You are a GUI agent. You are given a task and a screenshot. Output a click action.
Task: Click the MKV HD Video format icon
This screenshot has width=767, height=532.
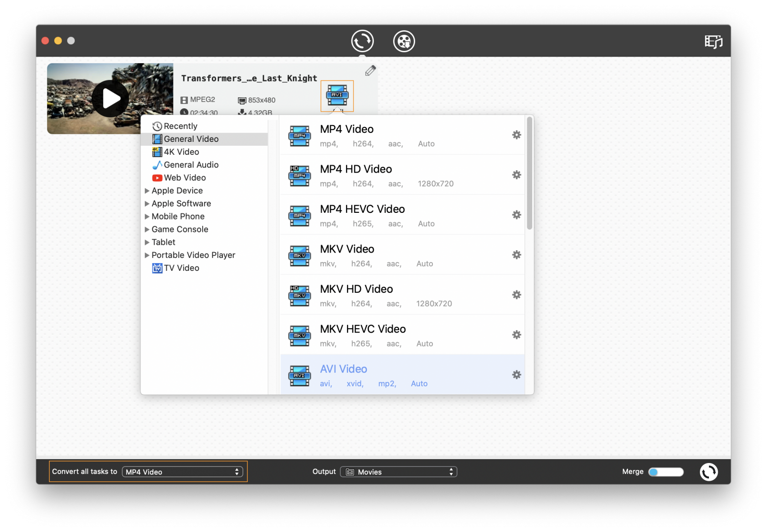[300, 296]
